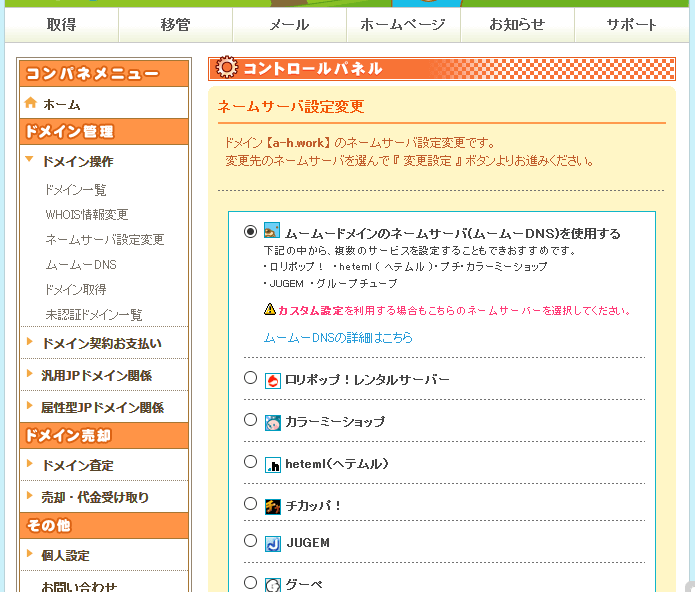Open the 移管 top navigation tab
The width and height of the screenshot is (695, 592).
point(176,25)
